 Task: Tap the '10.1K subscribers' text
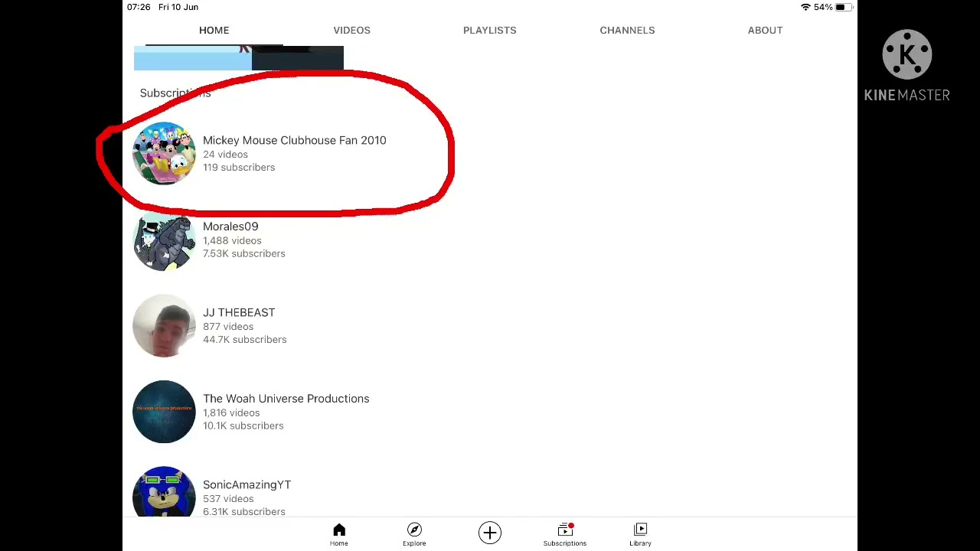(243, 425)
